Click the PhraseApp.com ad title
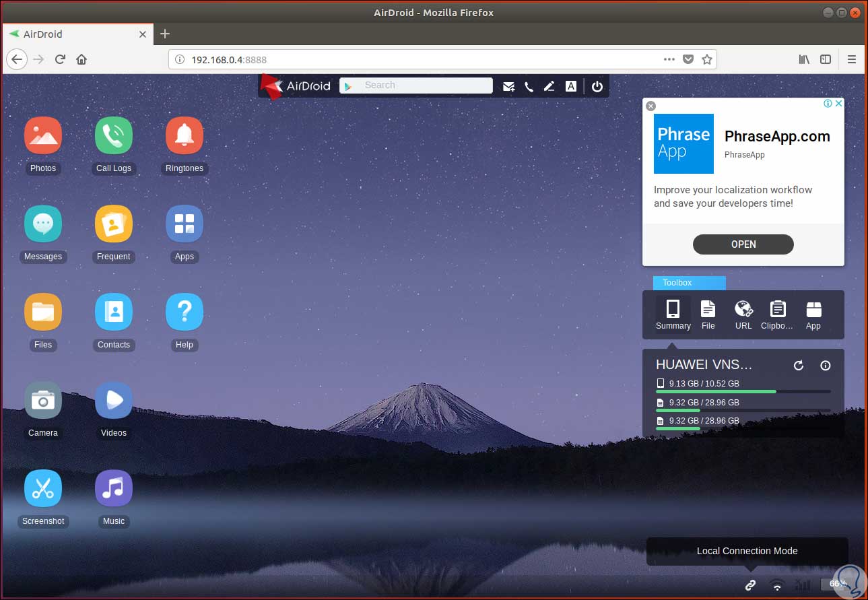This screenshot has height=600, width=868. point(777,137)
